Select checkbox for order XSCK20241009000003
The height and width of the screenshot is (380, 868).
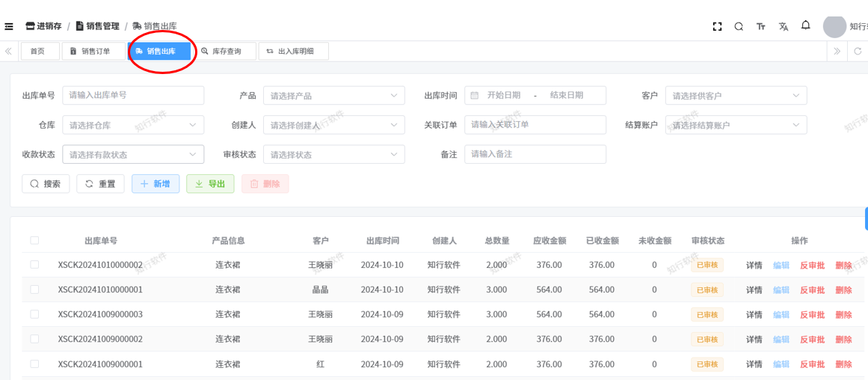34,314
